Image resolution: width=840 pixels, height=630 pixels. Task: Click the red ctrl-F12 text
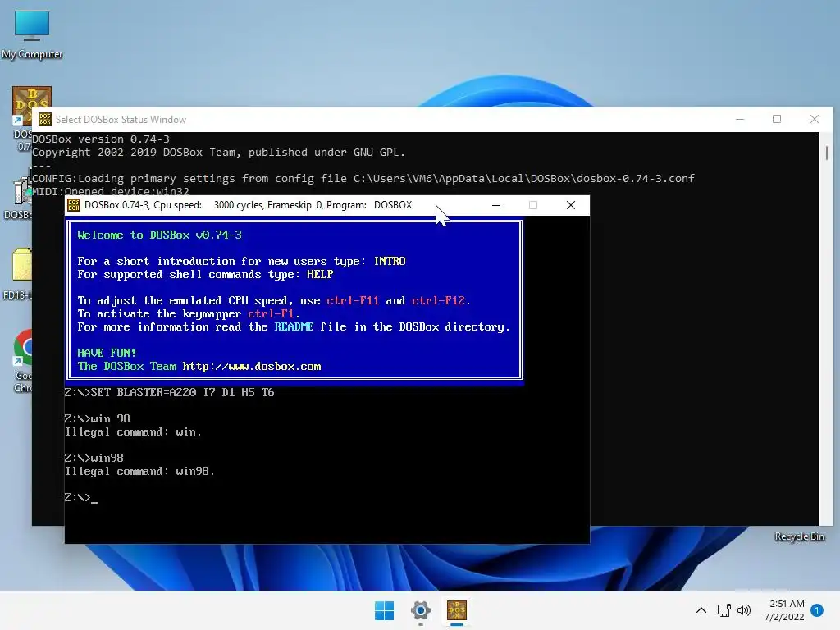pyautogui.click(x=438, y=300)
